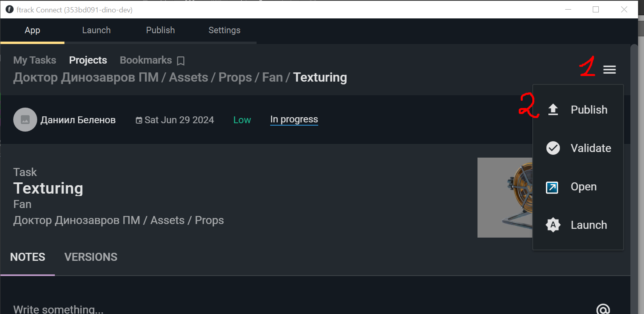Click the user avatar placeholder icon
This screenshot has width=644, height=314.
pos(25,120)
